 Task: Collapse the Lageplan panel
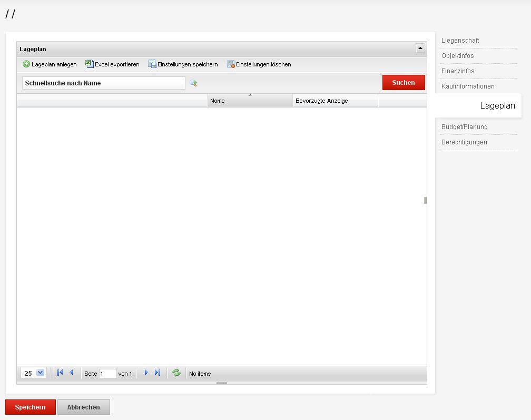tap(420, 48)
